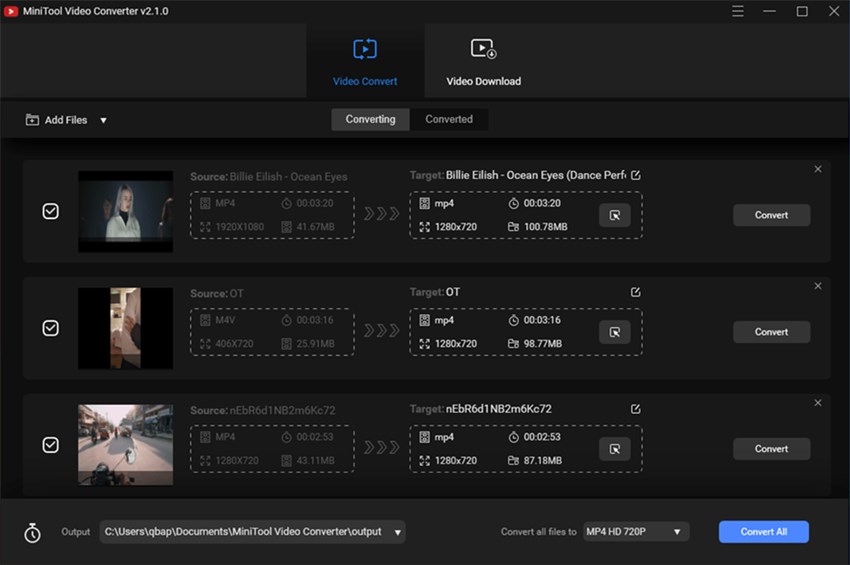This screenshot has width=850, height=565.
Task: Click the Video Convert icon
Action: 365,49
